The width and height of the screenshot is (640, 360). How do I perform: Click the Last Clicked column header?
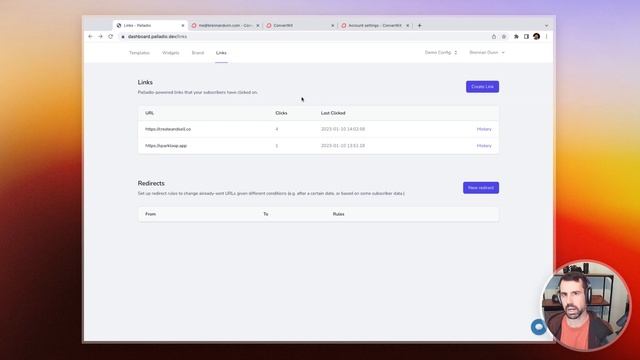point(333,113)
